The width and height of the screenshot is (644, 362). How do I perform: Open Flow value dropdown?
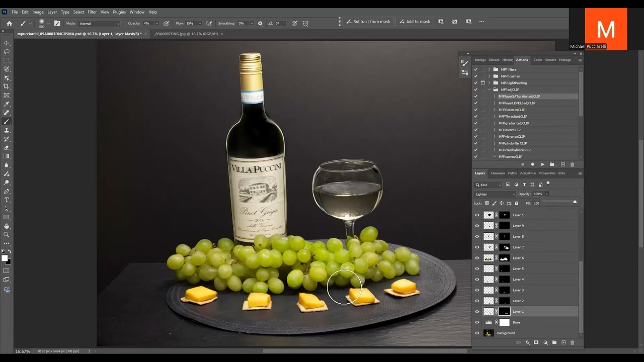pos(200,23)
